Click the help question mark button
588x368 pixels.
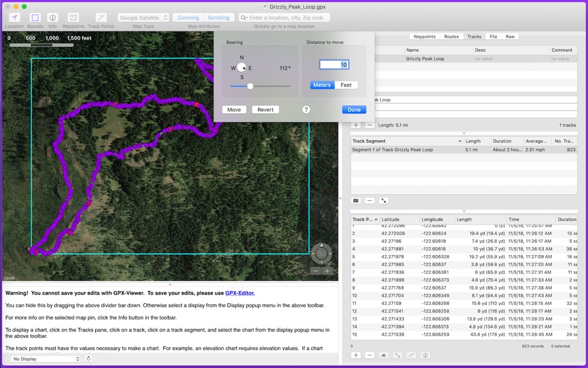click(x=306, y=110)
